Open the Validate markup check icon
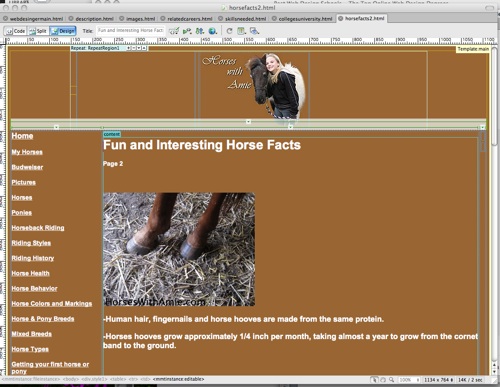Viewport: 500px width, 387px height. pyautogui.click(x=174, y=31)
